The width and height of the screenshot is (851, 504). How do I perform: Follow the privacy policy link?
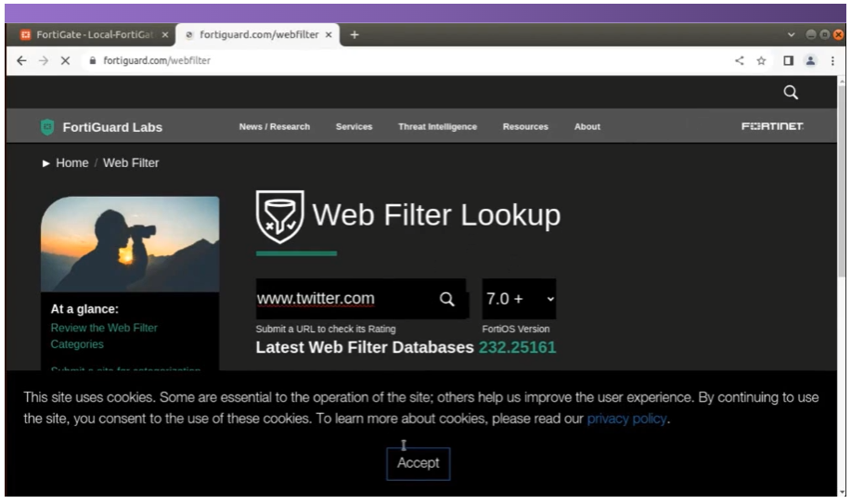(x=626, y=419)
